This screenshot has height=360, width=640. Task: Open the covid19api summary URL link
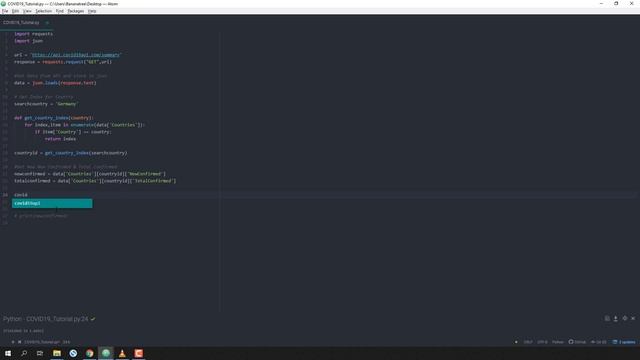pos(76,55)
